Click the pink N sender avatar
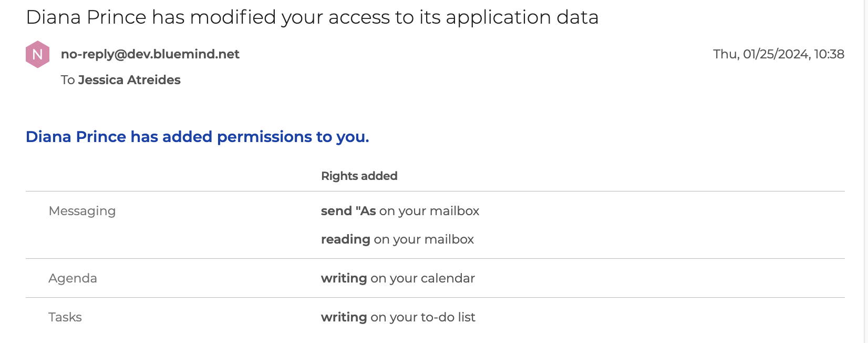The width and height of the screenshot is (868, 343). click(x=37, y=54)
